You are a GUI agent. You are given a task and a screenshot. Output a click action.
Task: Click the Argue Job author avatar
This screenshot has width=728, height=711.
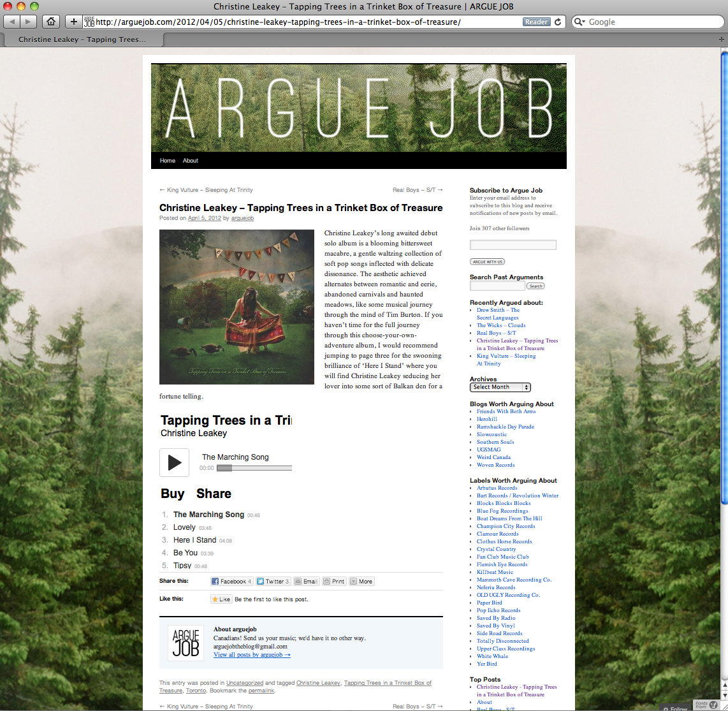[x=186, y=643]
